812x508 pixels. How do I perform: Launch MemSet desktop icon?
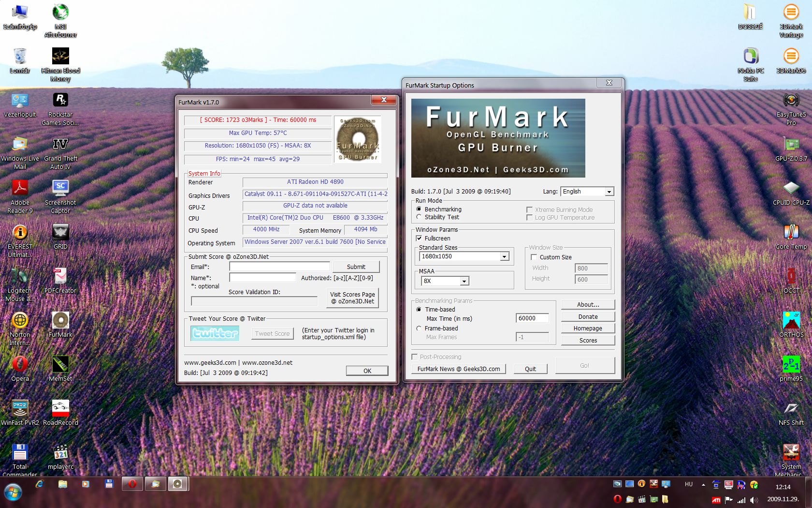pos(60,368)
